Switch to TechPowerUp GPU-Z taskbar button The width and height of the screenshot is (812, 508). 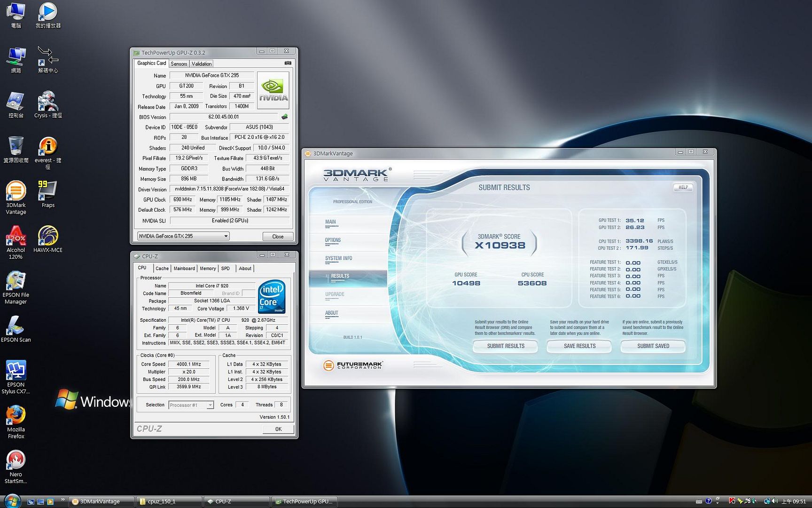pos(304,501)
